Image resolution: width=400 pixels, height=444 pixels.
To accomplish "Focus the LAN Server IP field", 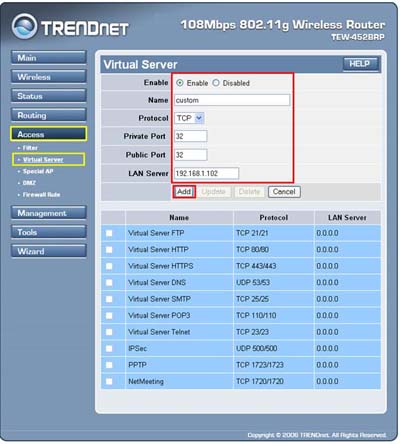I will (206, 173).
